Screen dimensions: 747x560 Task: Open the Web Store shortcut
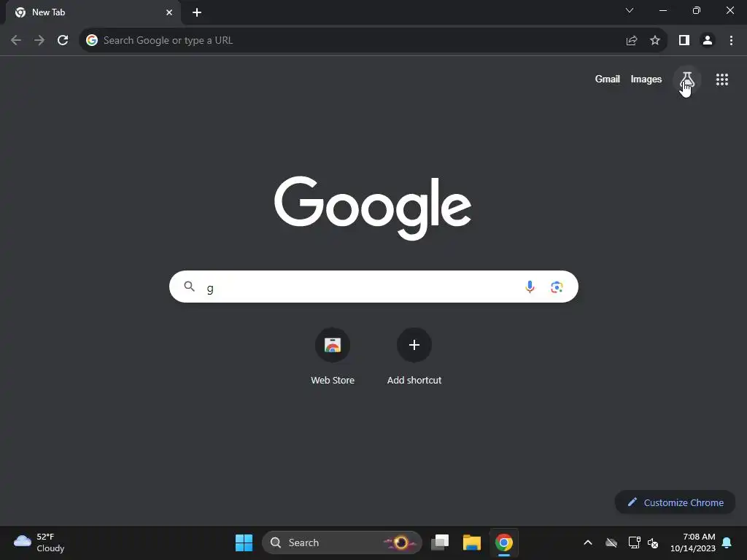click(333, 357)
